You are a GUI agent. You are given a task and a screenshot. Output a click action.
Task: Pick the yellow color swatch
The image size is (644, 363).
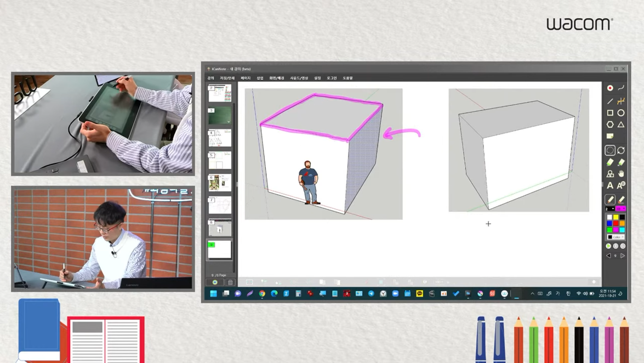615,217
